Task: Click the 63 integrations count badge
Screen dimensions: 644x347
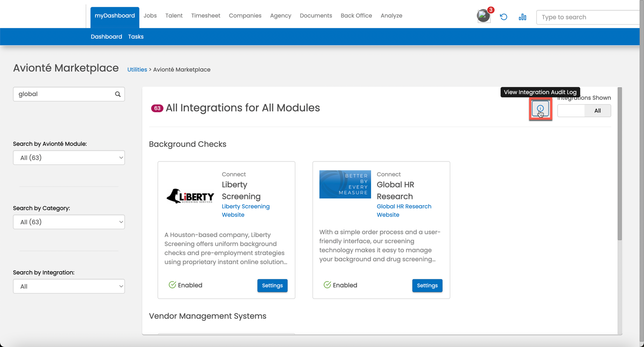Action: pos(157,108)
